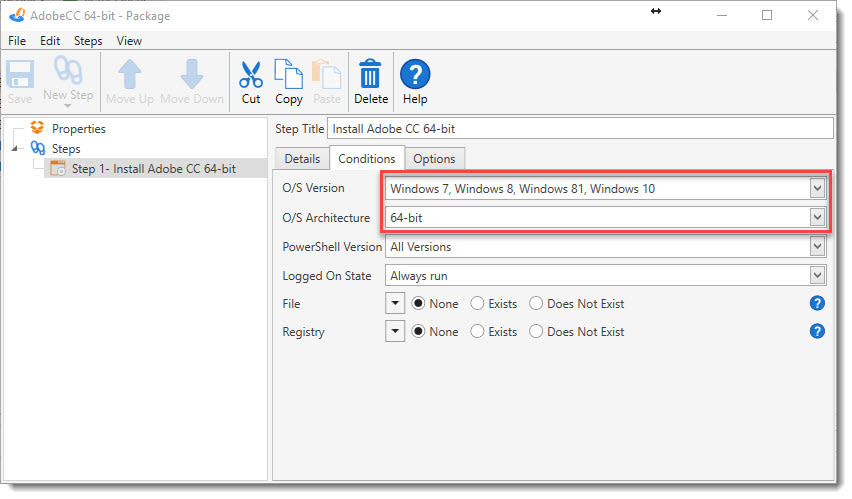The height and width of the screenshot is (499, 852).
Task: Open the New Step toolbar button
Action: [68, 82]
